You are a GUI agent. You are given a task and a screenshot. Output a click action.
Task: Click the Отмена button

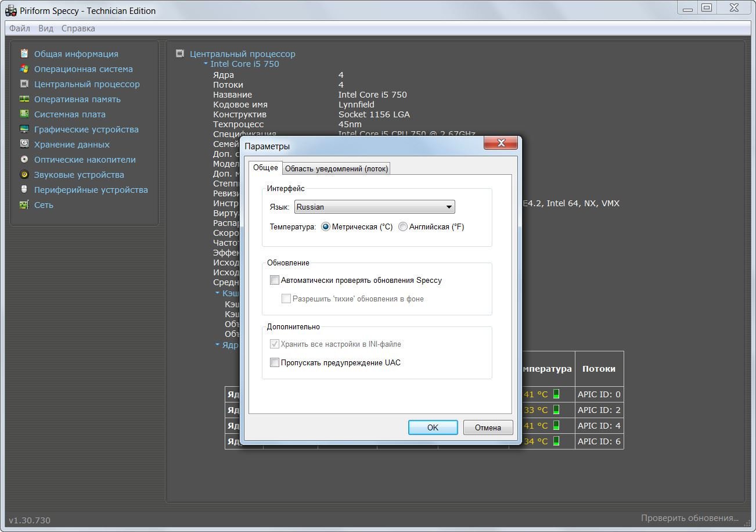tap(488, 427)
